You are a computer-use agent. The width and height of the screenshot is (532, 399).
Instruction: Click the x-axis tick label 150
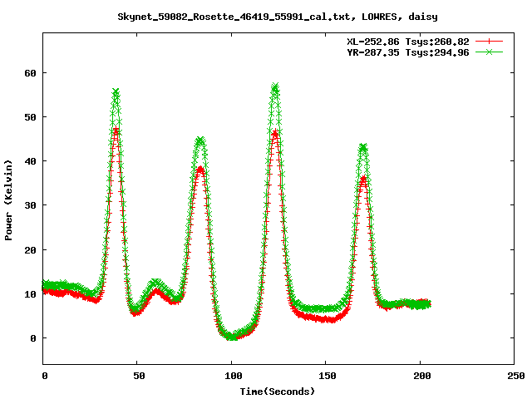(x=328, y=376)
